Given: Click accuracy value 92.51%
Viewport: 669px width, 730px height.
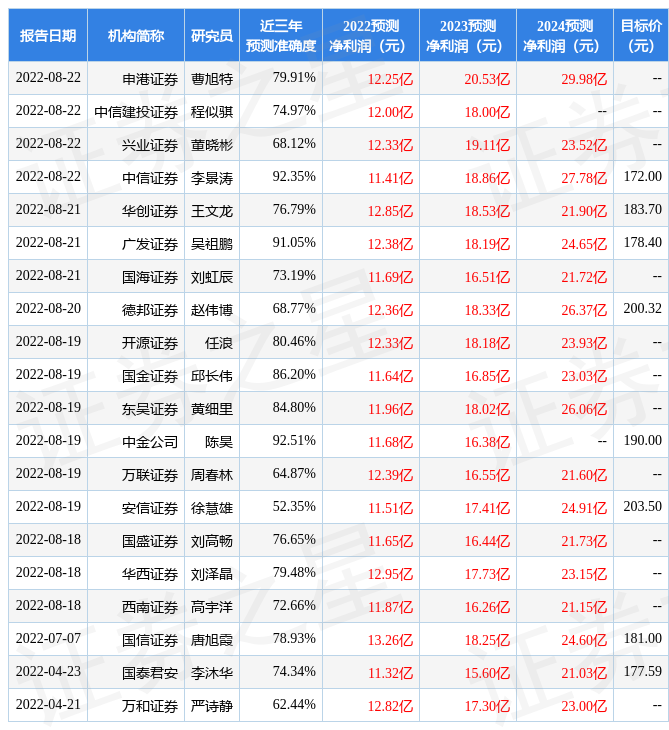Looking at the screenshot, I should [x=294, y=440].
